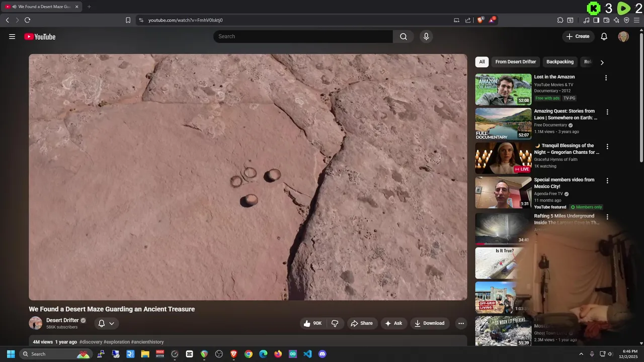Select the We Found a Desert Maze tab
This screenshot has height=362, width=644.
click(42, 7)
